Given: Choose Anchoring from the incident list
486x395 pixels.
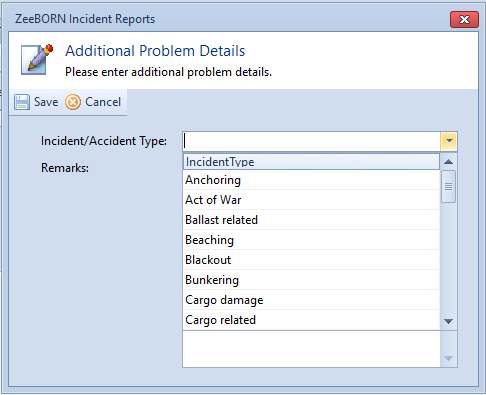Looking at the screenshot, I should [x=311, y=180].
